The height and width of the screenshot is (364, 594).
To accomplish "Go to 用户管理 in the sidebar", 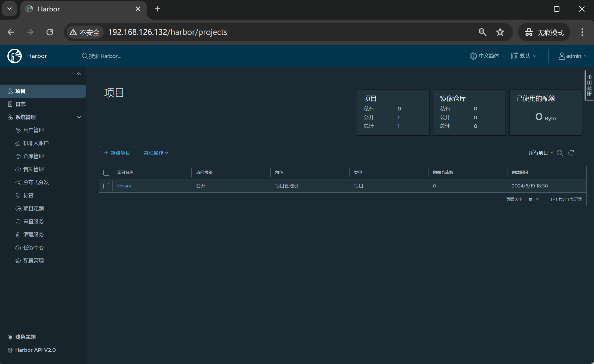I will pyautogui.click(x=33, y=130).
